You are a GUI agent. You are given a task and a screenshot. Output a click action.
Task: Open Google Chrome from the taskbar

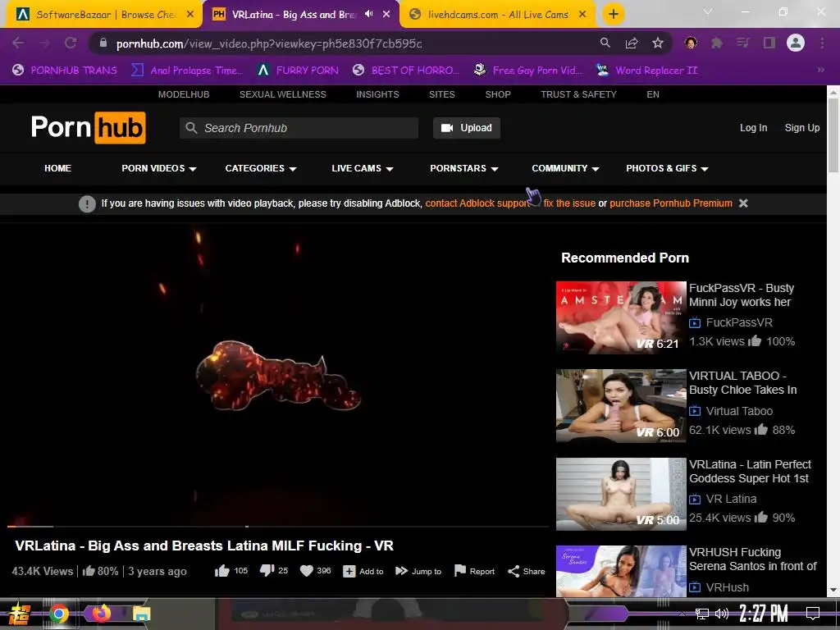pos(59,614)
